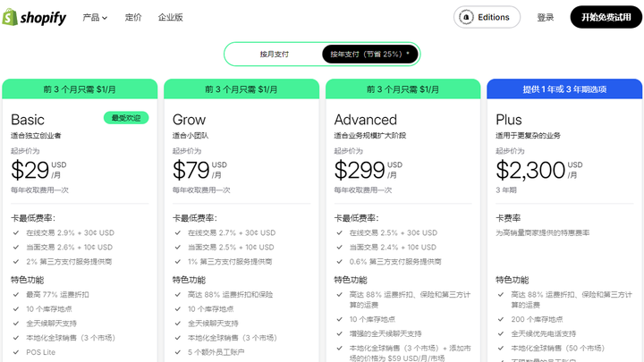The width and height of the screenshot is (644, 362).
Task: Select 按年支付 (节省 25%) option
Action: tap(370, 55)
